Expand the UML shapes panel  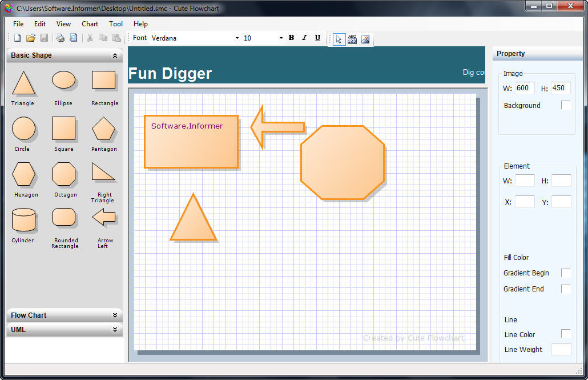(x=115, y=330)
